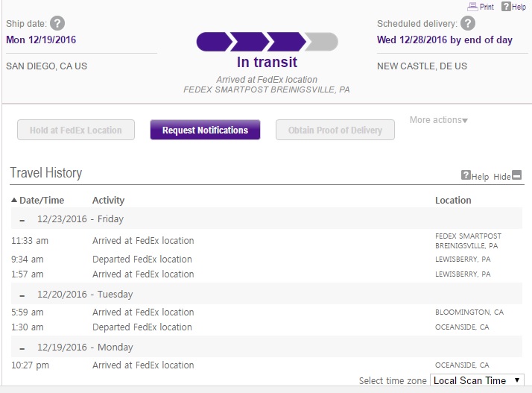Click the minus icon next to Hide

coord(517,176)
